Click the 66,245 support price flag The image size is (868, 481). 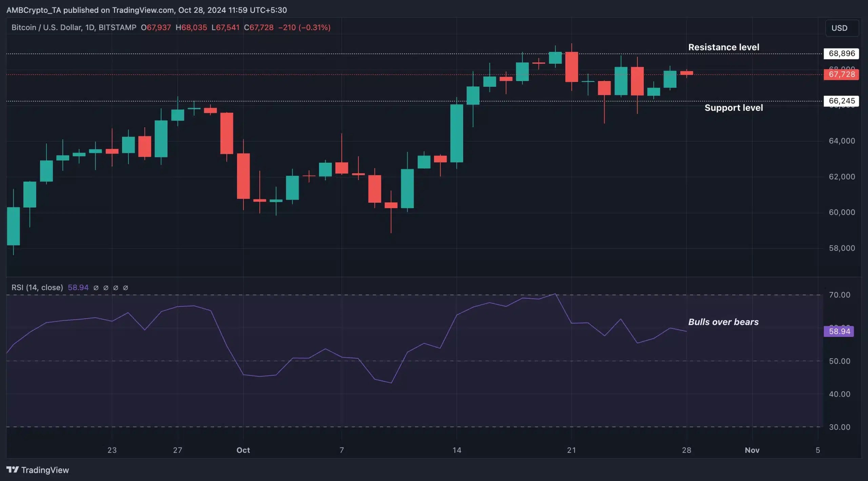tap(841, 101)
